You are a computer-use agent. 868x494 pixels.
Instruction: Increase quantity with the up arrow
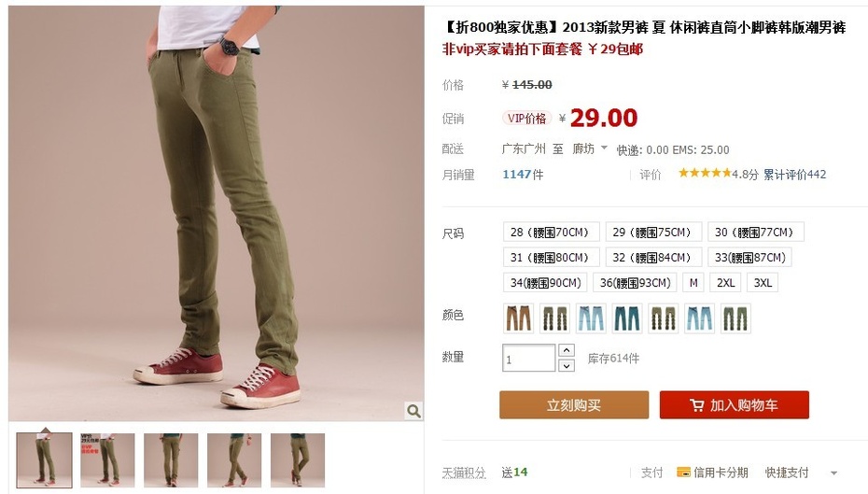click(x=567, y=350)
